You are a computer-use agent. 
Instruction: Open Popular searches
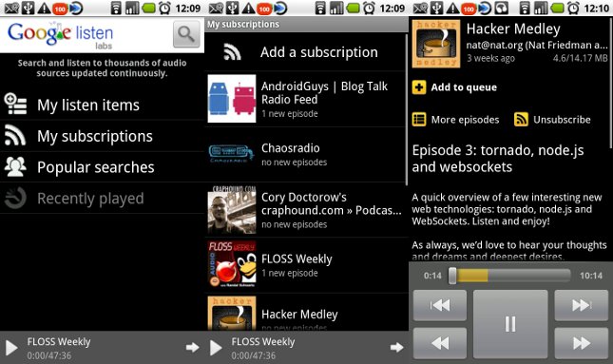tap(102, 167)
